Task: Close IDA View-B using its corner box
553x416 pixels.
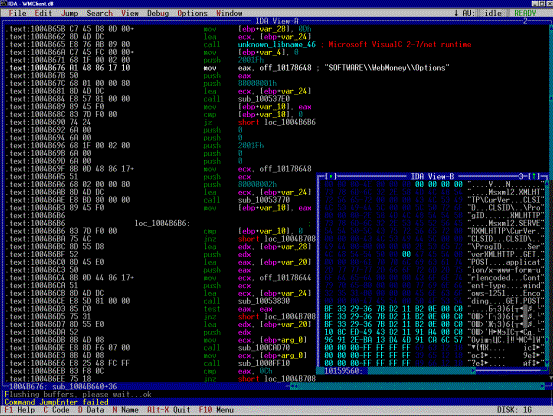Action: pos(330,176)
